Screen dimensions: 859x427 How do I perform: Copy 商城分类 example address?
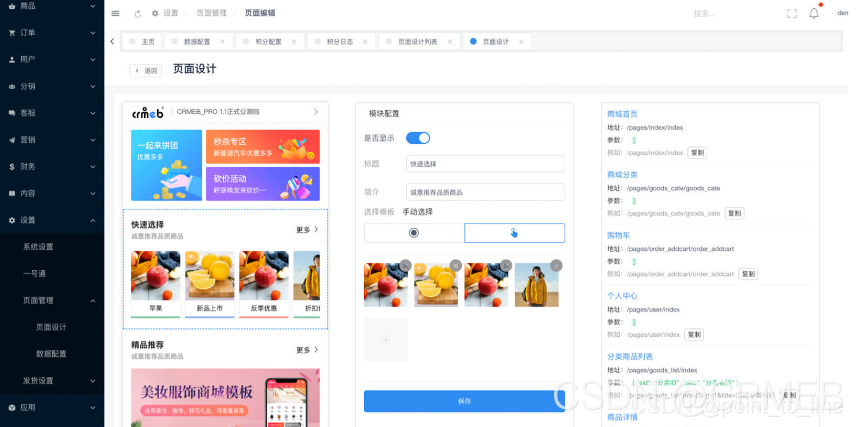pyautogui.click(x=734, y=213)
